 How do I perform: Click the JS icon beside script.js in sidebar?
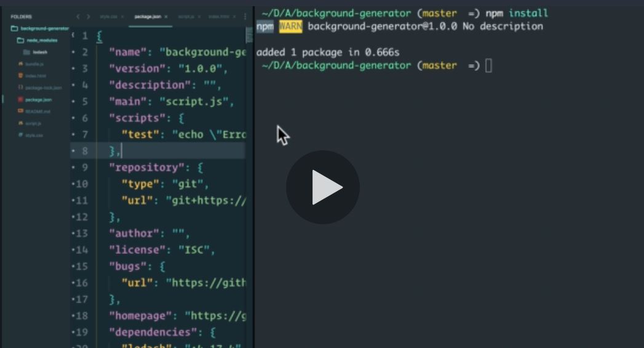20,123
